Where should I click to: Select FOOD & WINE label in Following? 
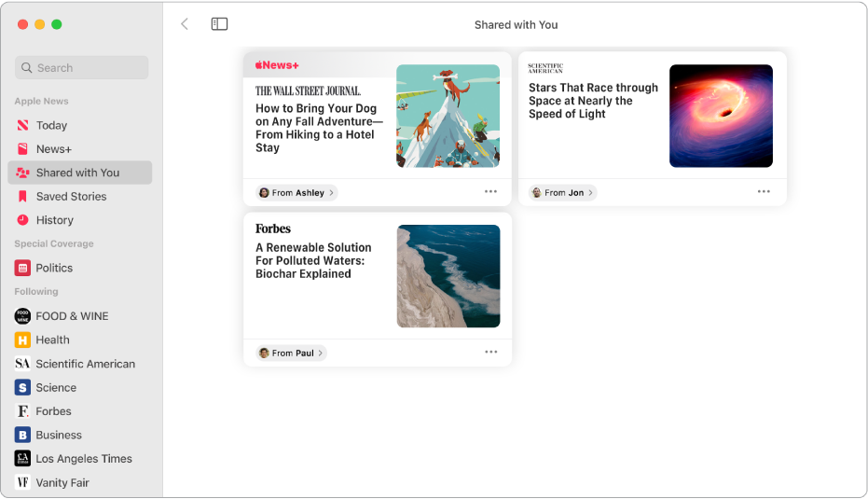click(x=72, y=316)
